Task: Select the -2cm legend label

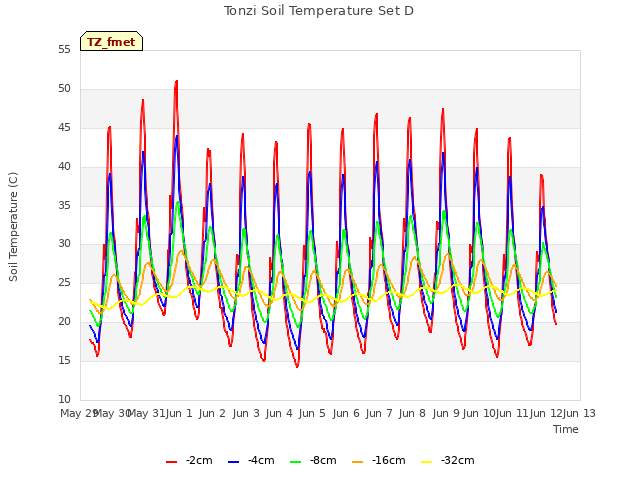Action: tap(199, 460)
